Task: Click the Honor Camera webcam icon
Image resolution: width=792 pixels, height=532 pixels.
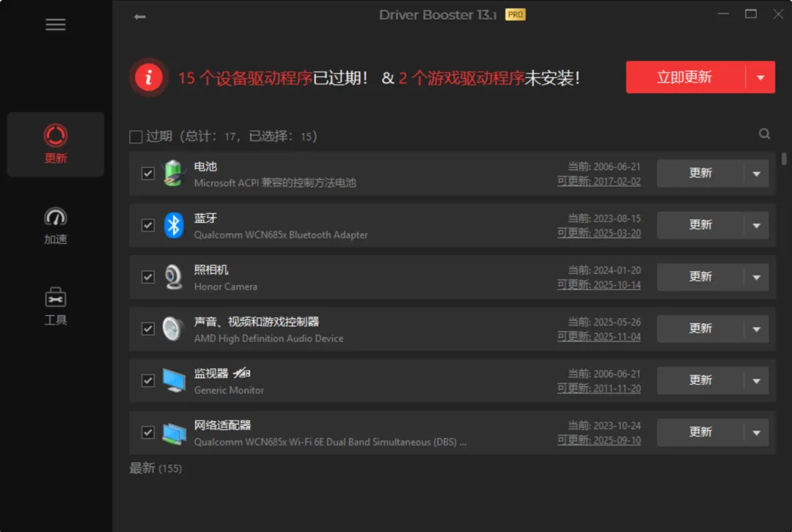Action: click(x=173, y=277)
